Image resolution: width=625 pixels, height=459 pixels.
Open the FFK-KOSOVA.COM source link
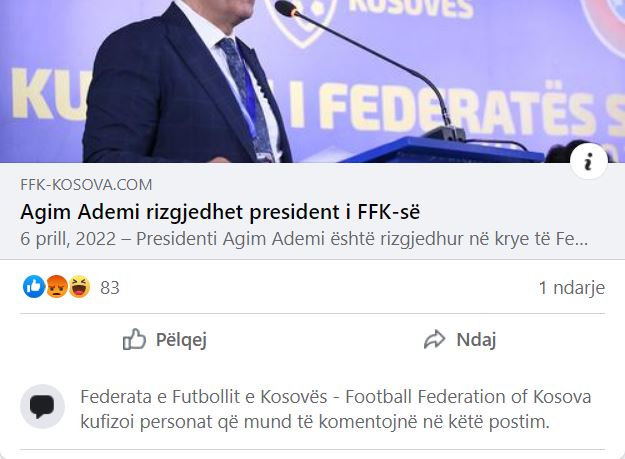[86, 185]
